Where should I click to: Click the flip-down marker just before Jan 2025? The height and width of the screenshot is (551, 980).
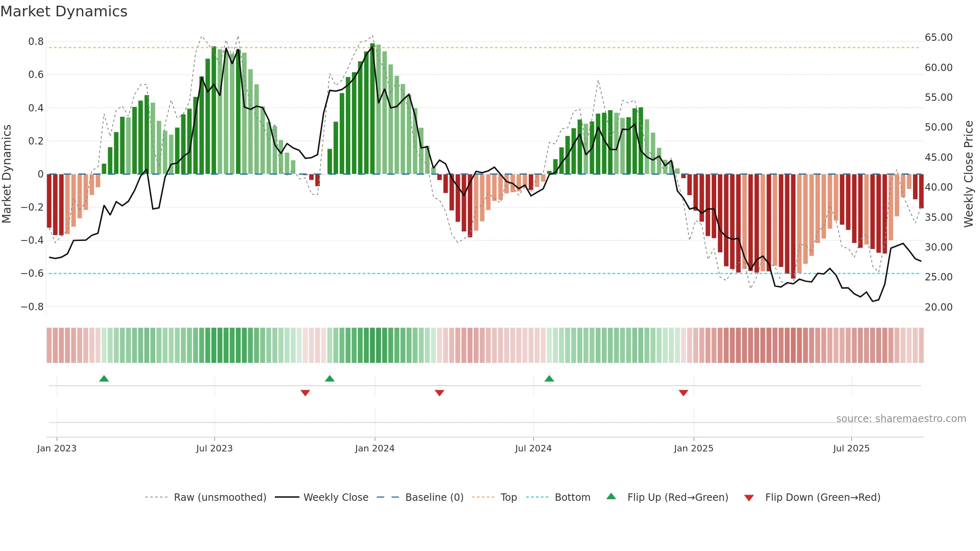click(x=684, y=393)
